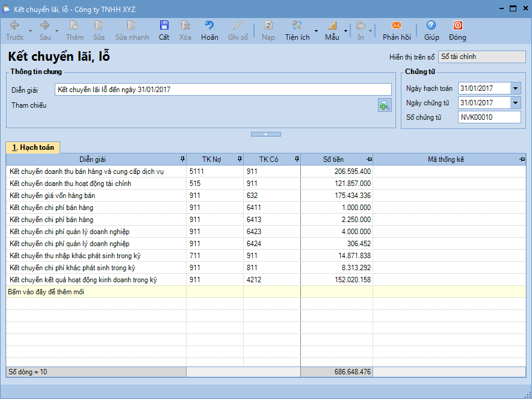Screen dimensions: 532x399
Task: Toggle pin on Số tiền column header
Action: pyautogui.click(x=369, y=159)
